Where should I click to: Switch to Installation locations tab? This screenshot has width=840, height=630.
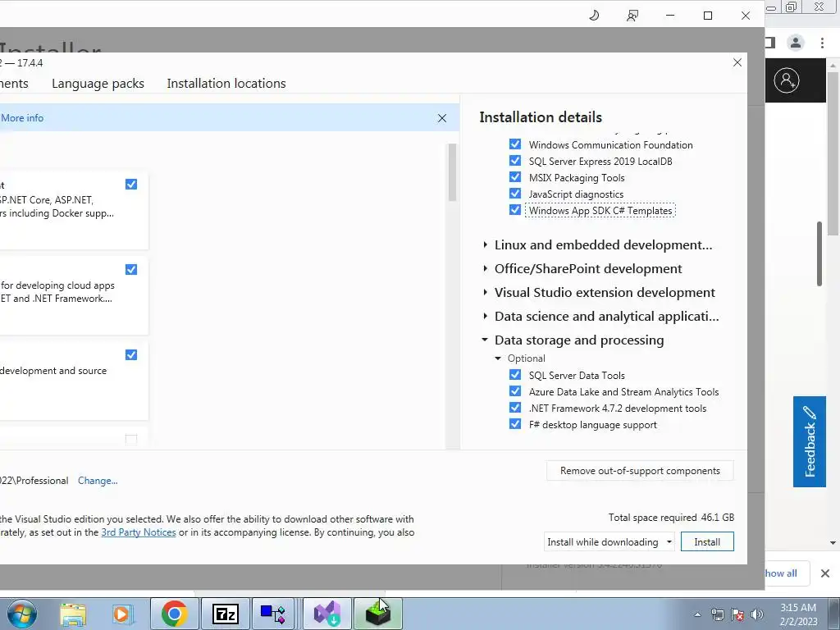coord(226,84)
